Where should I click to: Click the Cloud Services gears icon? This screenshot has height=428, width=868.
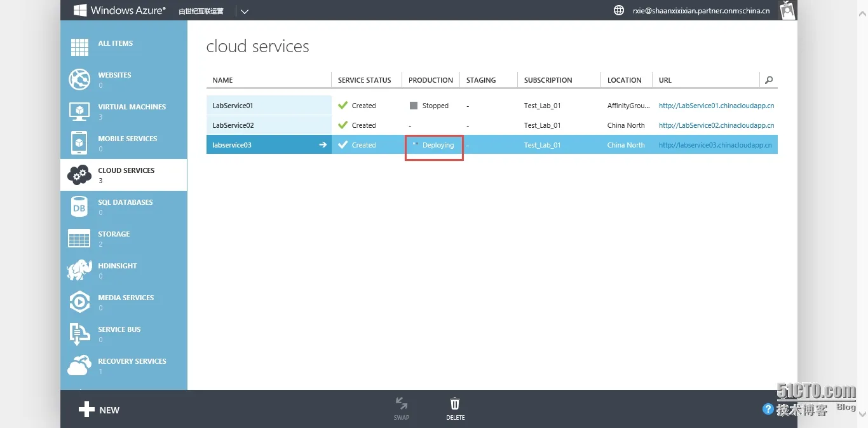[x=79, y=174]
